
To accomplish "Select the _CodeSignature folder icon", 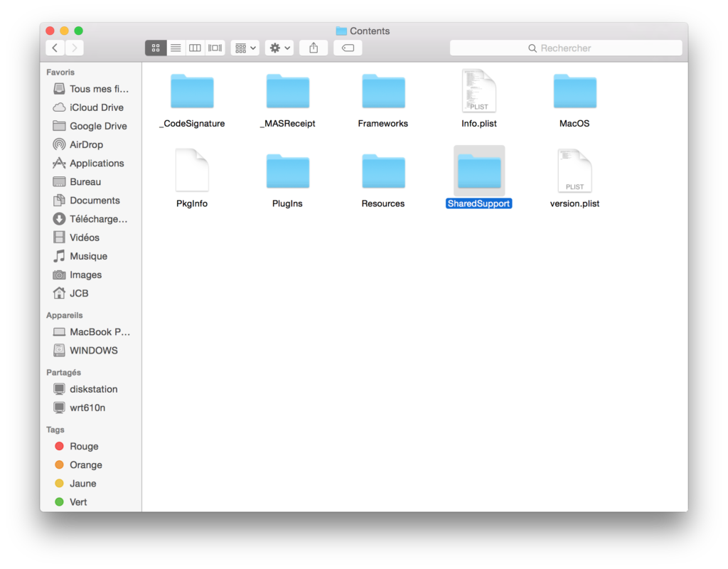I will point(192,92).
